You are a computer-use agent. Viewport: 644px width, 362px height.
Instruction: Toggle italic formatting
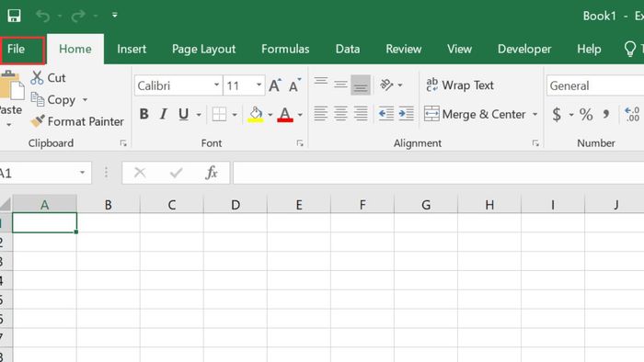(x=164, y=114)
